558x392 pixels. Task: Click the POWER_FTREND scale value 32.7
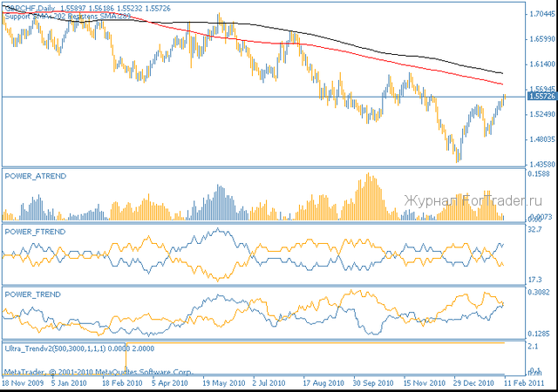tap(534, 229)
